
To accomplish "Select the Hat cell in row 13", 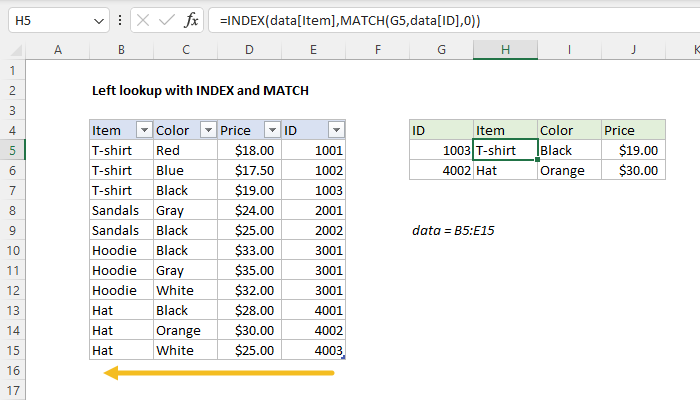I will (121, 310).
